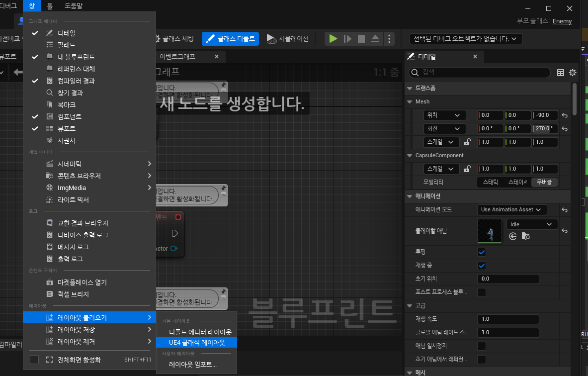Toggle Post Process Blueprint checkbox
This screenshot has height=376, width=588.
coord(482,292)
